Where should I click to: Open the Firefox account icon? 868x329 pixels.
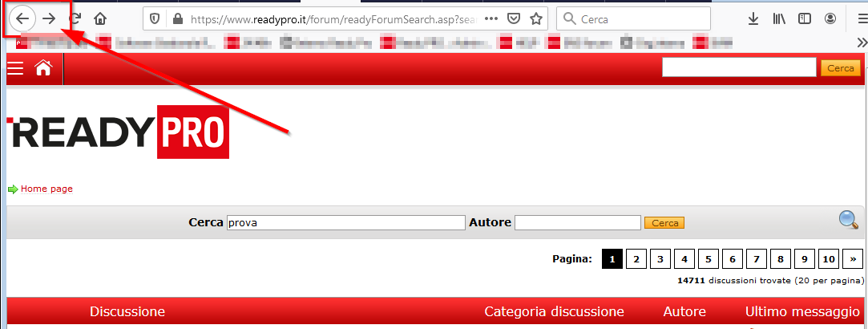pos(830,18)
